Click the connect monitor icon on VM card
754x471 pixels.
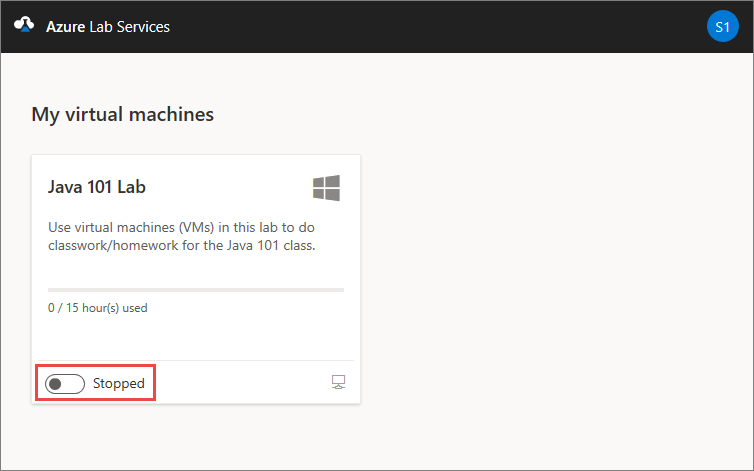click(338, 383)
